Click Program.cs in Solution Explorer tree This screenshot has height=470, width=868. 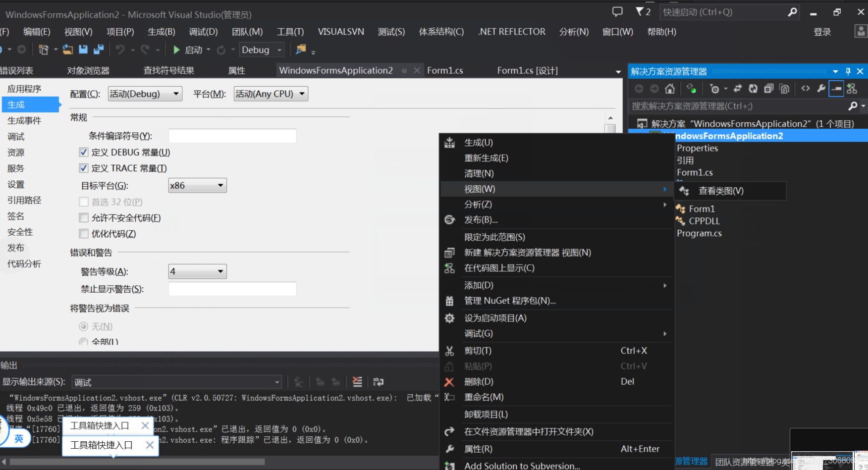tap(699, 233)
